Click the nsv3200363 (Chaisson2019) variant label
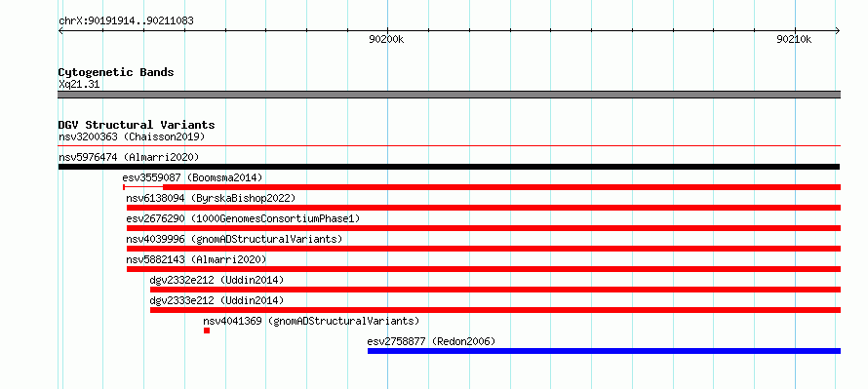This screenshot has height=389, width=868. click(x=132, y=136)
